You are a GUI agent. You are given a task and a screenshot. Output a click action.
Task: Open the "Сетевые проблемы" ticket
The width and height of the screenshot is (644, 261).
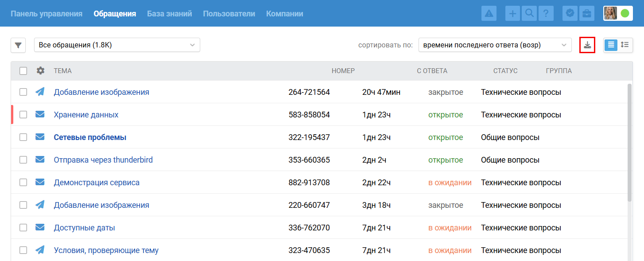[x=90, y=137]
